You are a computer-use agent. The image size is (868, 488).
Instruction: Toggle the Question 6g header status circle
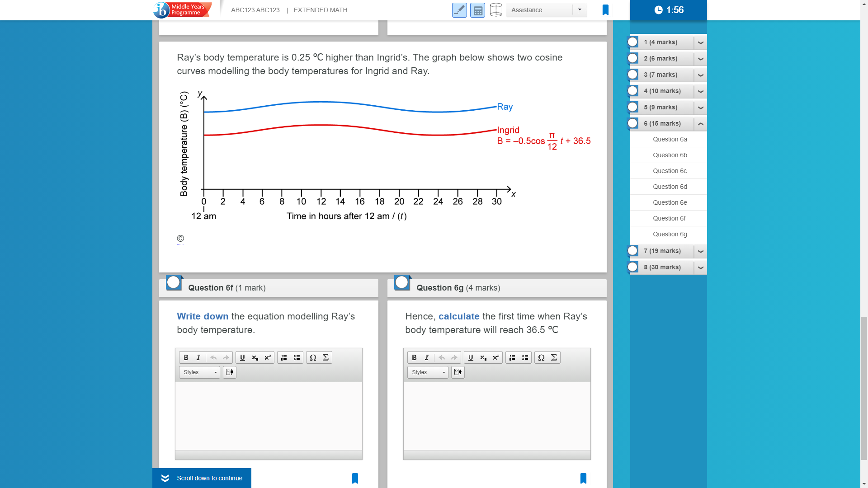tap(402, 283)
